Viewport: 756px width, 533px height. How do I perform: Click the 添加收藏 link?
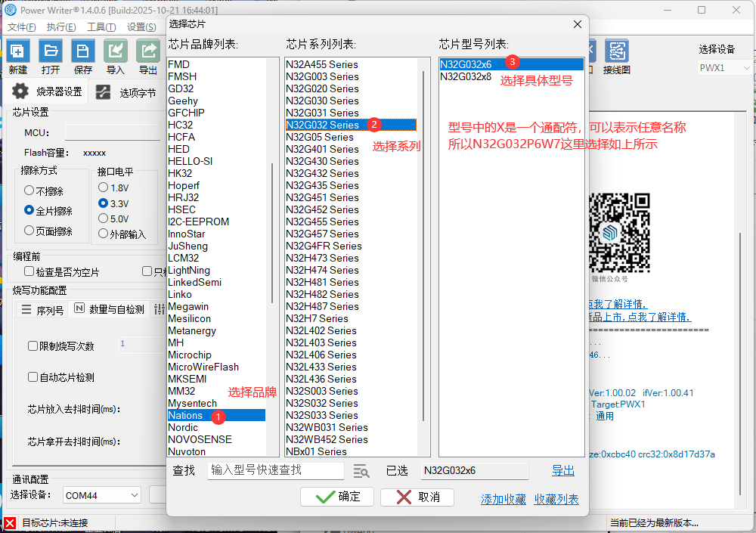click(503, 499)
